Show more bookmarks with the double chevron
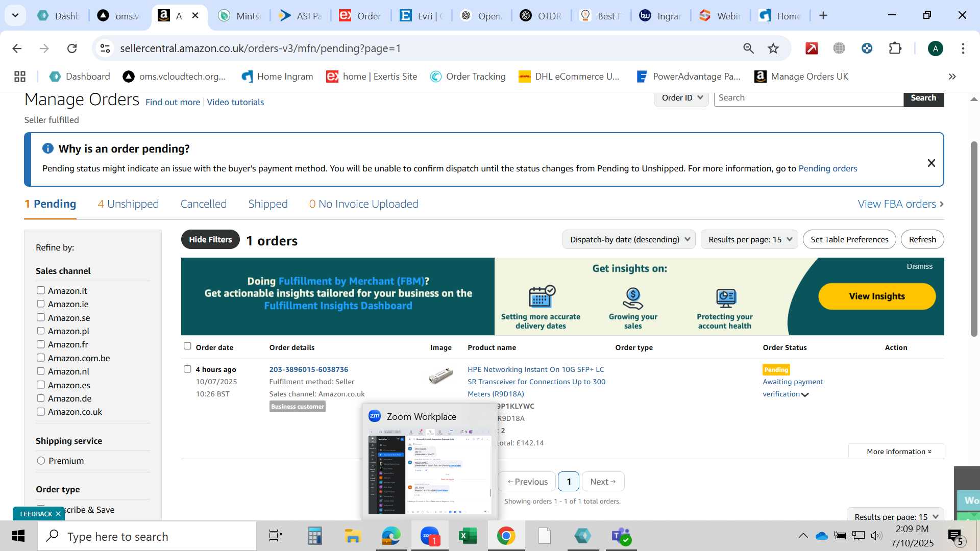The width and height of the screenshot is (980, 551). [952, 77]
